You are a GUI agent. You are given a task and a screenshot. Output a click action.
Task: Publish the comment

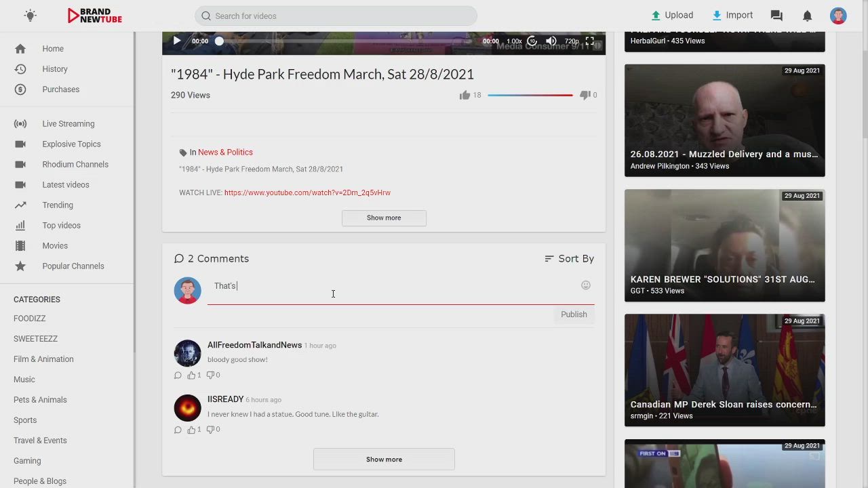[x=574, y=314]
